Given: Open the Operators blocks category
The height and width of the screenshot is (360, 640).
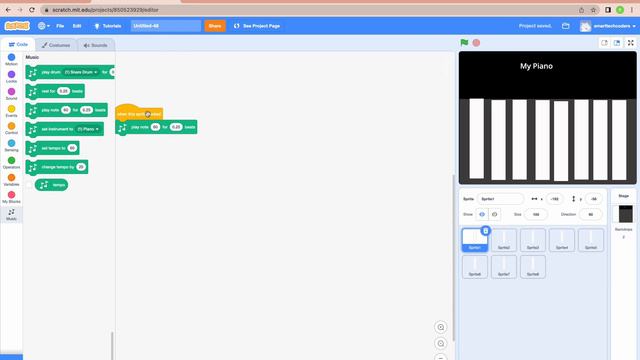Looking at the screenshot, I should coord(11,162).
